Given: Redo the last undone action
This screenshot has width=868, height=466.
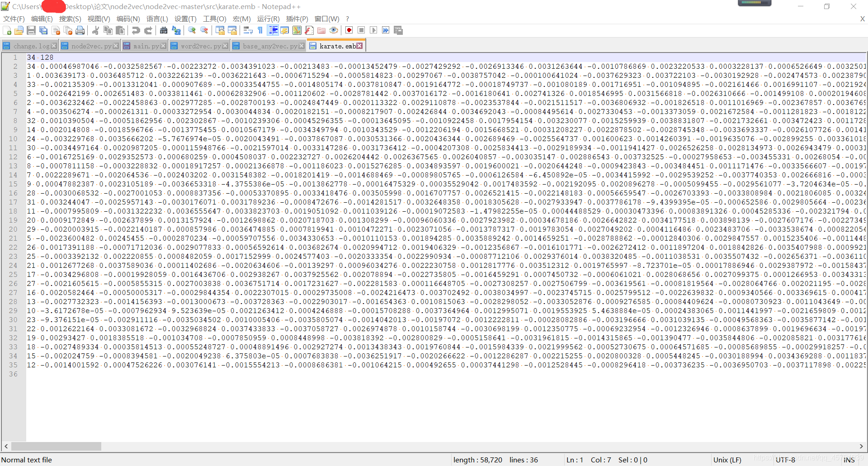Looking at the screenshot, I should (x=148, y=30).
